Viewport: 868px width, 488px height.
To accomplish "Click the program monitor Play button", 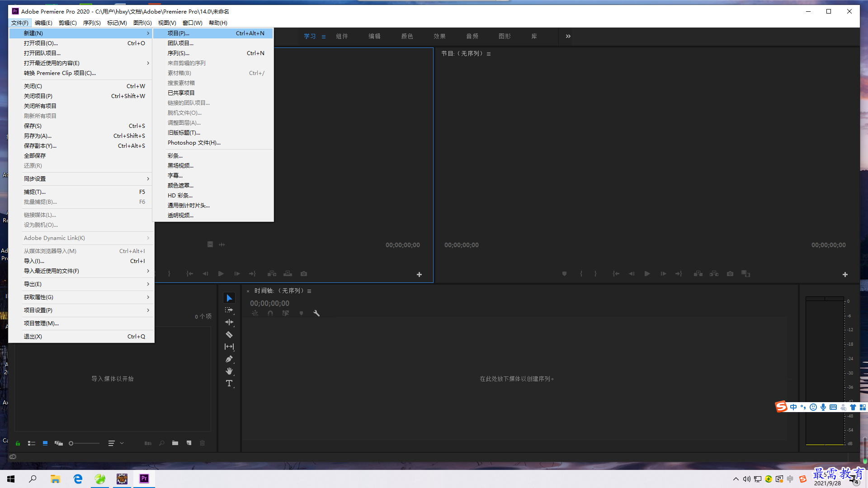I will coord(647,274).
